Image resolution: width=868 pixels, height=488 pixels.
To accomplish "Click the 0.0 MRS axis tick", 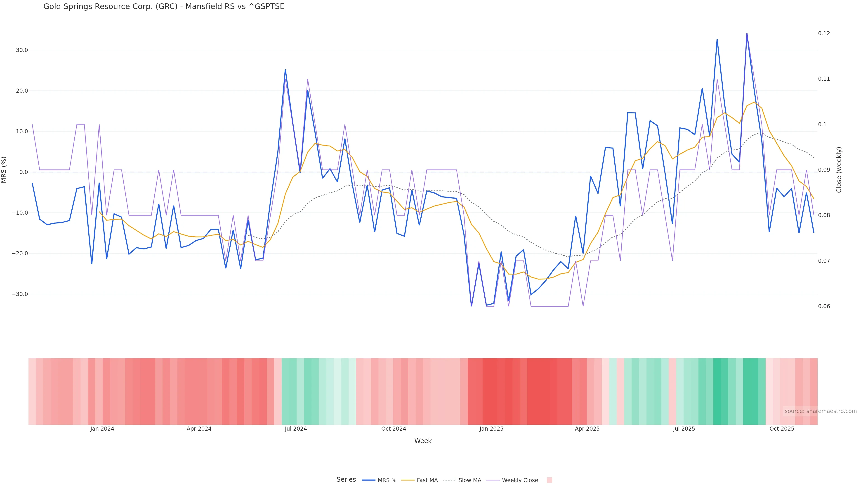I will (23, 172).
